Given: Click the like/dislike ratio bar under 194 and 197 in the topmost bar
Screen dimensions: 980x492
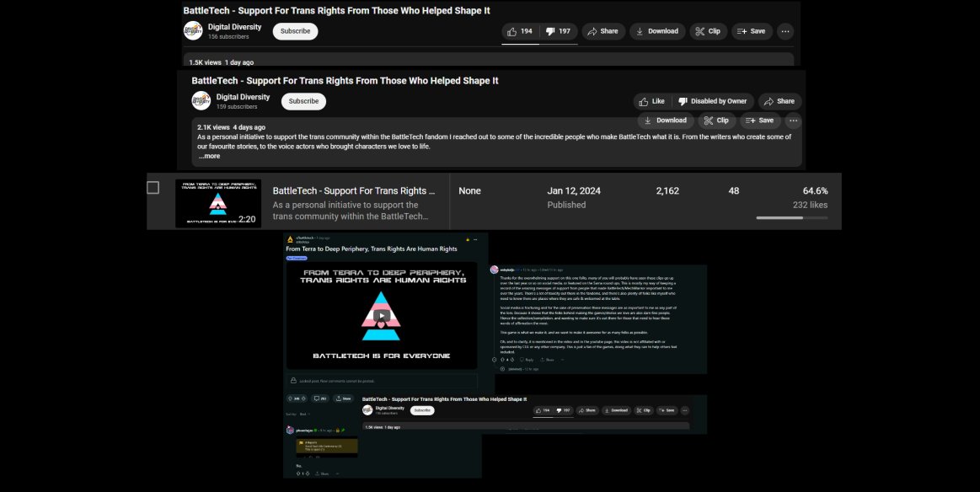Looking at the screenshot, I should click(539, 44).
